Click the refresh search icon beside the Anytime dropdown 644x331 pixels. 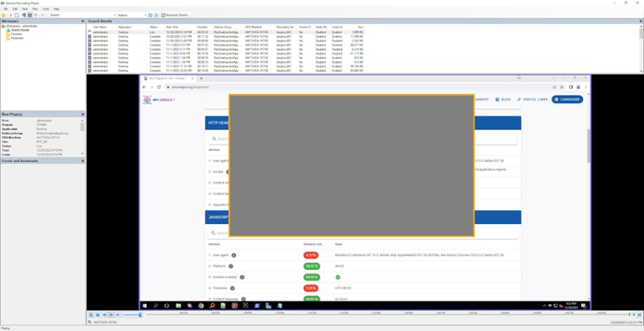pyautogui.click(x=151, y=15)
